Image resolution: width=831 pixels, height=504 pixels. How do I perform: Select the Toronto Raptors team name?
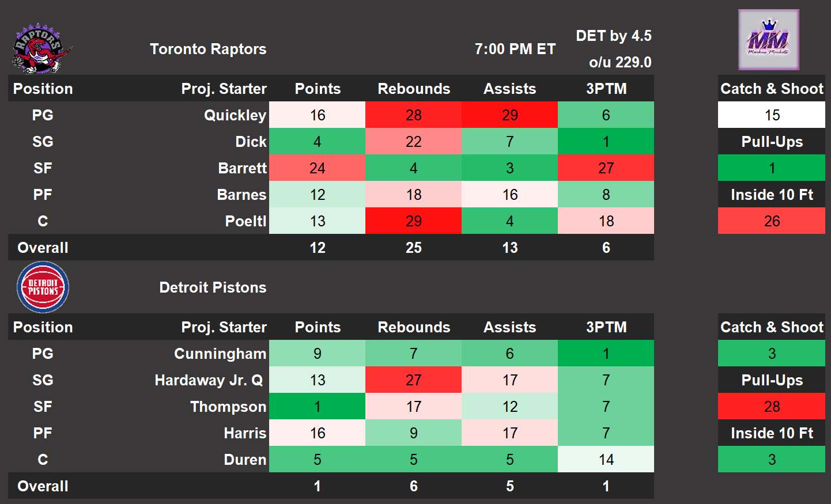(208, 49)
